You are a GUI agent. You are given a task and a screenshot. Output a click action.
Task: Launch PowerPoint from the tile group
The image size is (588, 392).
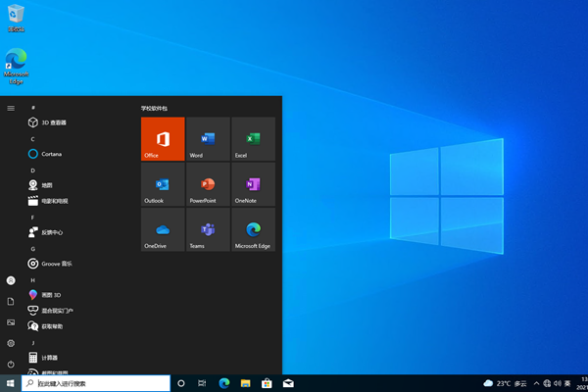pos(208,183)
